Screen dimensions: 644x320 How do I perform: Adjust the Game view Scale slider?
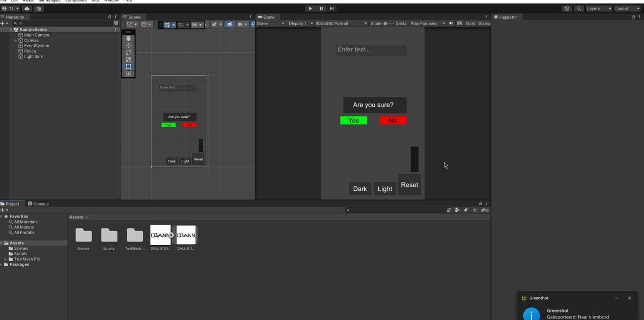(389, 24)
